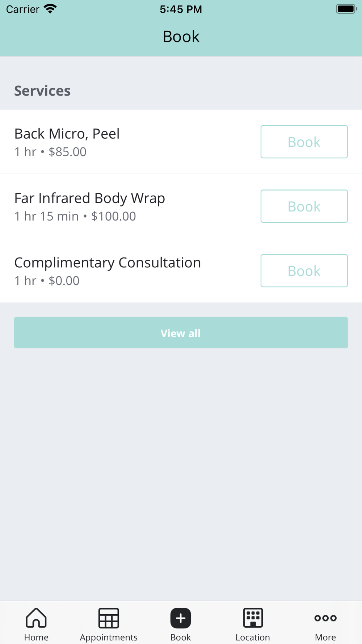
Task: Open the Appointments calendar grid icon
Action: (109, 618)
